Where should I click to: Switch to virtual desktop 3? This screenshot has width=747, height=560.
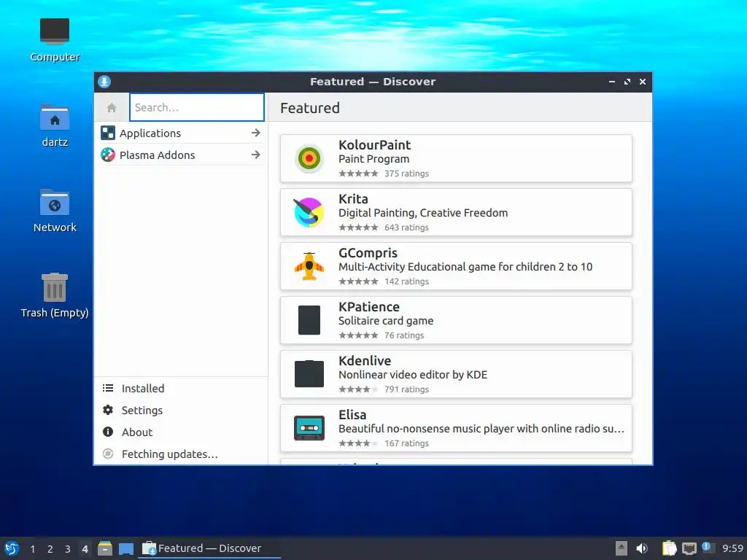click(x=67, y=549)
